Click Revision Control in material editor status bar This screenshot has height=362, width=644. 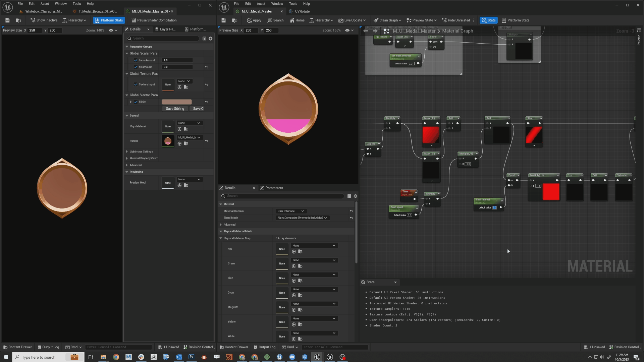coord(624,347)
